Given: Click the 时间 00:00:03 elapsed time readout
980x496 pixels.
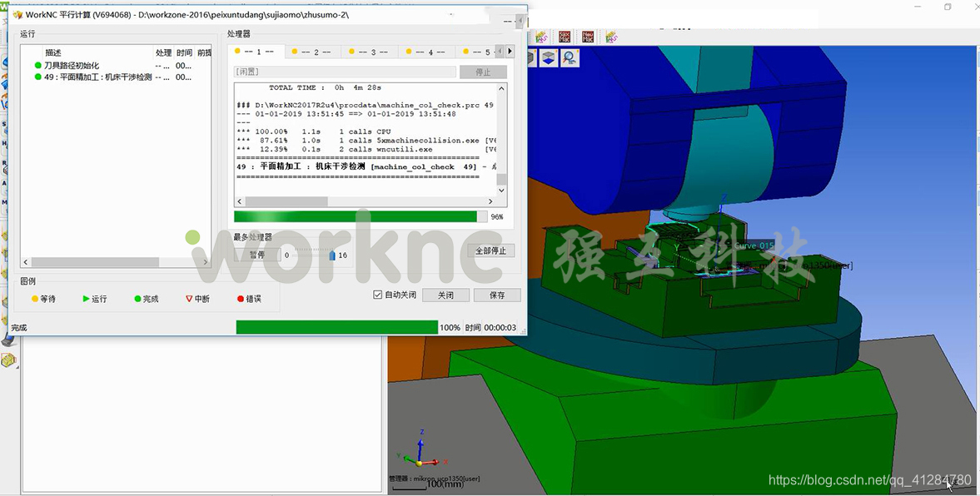Looking at the screenshot, I should tap(490, 327).
